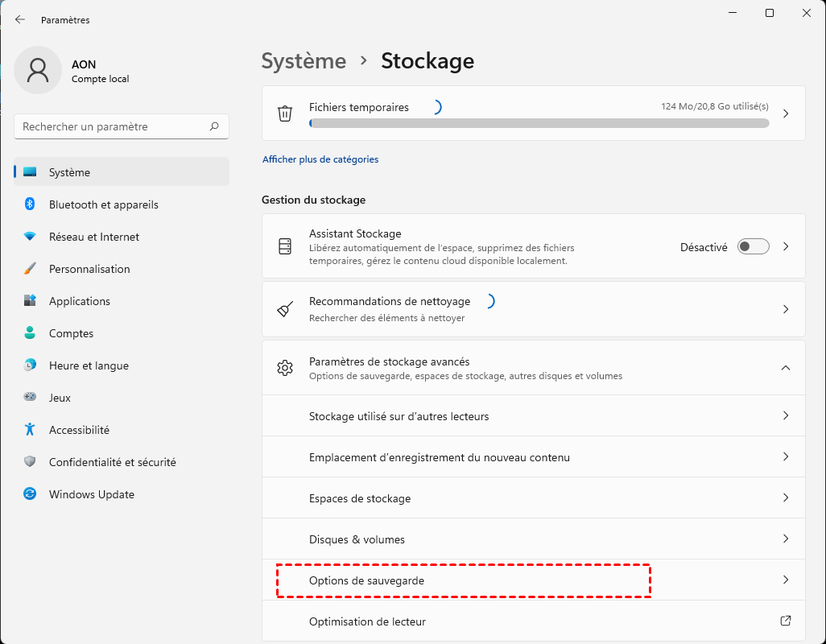Open Assistant Stockage details via chevron
This screenshot has width=826, height=644.
(786, 247)
